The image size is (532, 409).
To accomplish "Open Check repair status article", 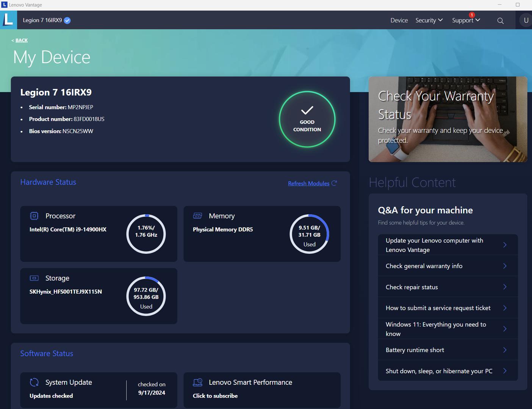I will [x=448, y=287].
